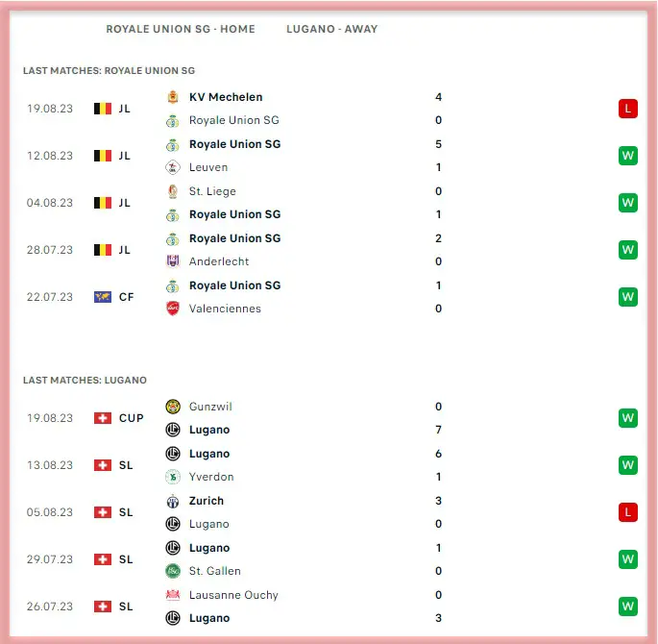Click the red L badge for Mechelen match
This screenshot has width=658, height=644.
(628, 109)
